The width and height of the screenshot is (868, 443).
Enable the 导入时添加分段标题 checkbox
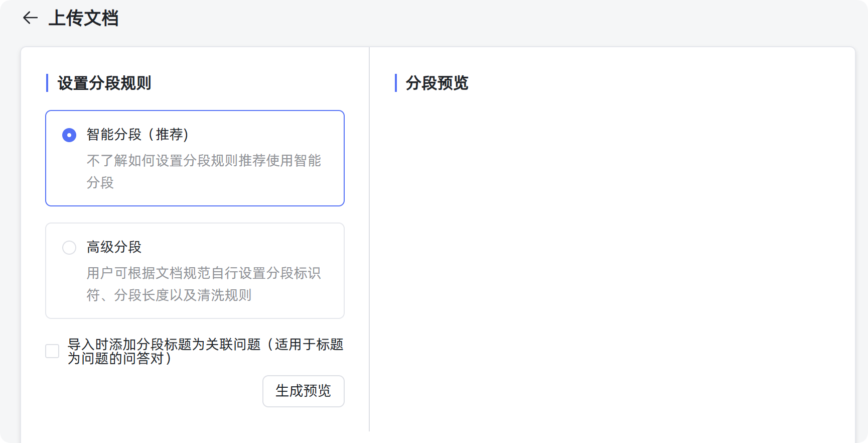point(52,351)
